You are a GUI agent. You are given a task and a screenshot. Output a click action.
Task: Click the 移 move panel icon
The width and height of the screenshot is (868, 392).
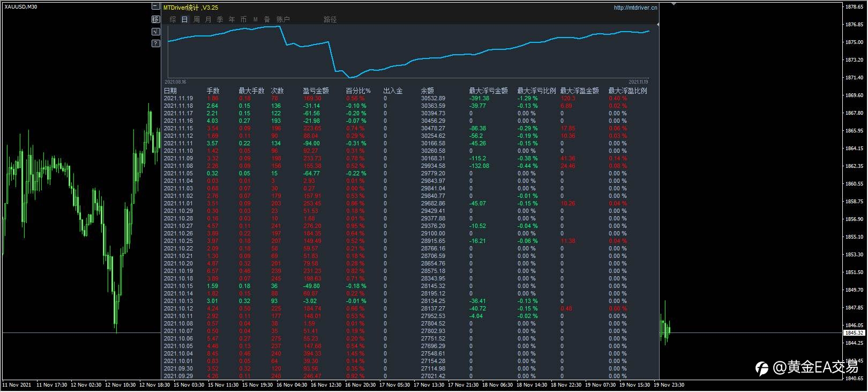[155, 19]
